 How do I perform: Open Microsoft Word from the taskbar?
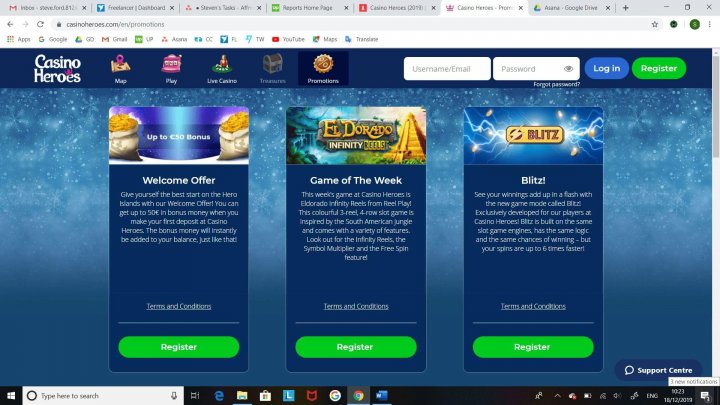point(382,395)
